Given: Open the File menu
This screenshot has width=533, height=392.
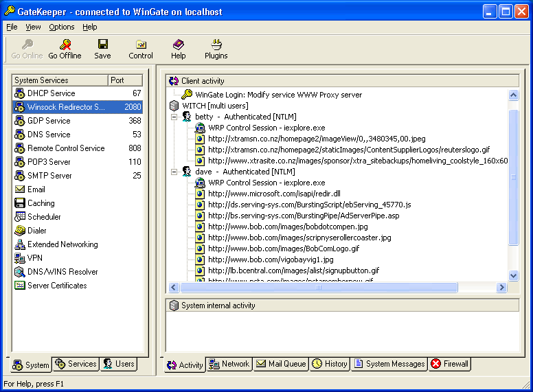Looking at the screenshot, I should tap(12, 27).
